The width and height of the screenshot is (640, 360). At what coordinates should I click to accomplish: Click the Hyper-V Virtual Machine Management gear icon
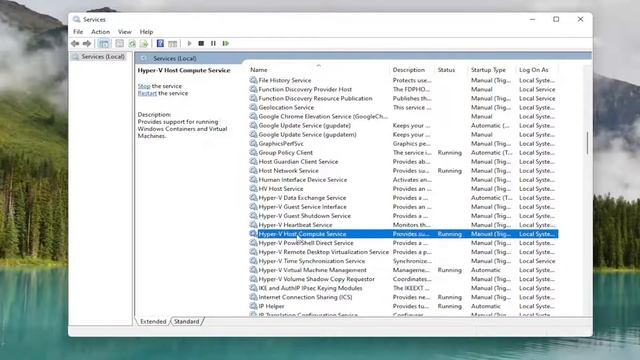[x=253, y=270]
